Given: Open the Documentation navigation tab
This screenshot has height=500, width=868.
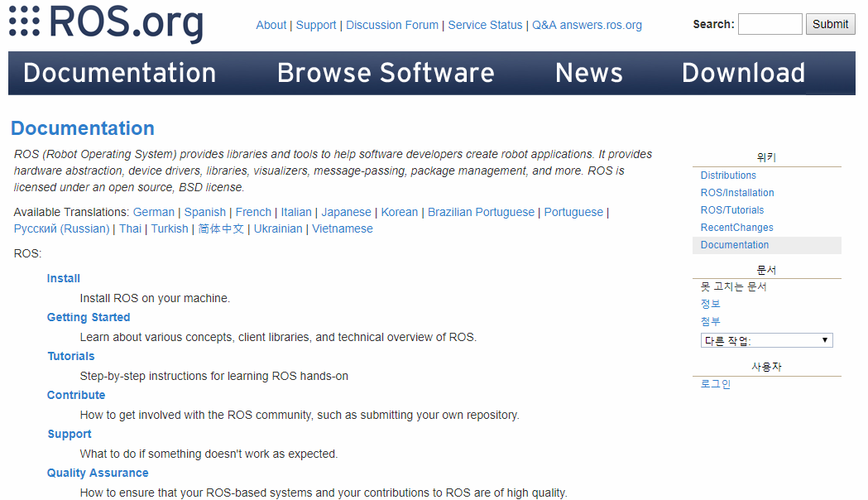Looking at the screenshot, I should pos(120,73).
